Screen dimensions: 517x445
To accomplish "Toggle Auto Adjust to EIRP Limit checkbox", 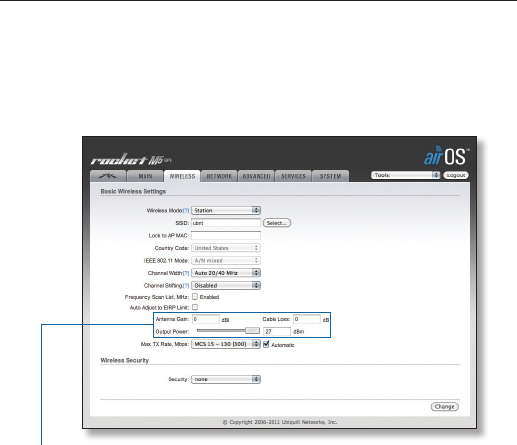I will click(195, 307).
